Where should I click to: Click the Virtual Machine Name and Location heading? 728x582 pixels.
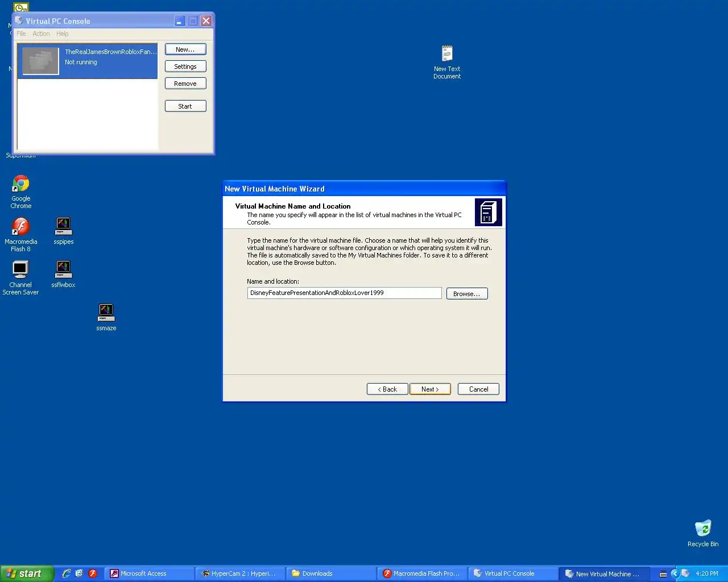point(293,206)
